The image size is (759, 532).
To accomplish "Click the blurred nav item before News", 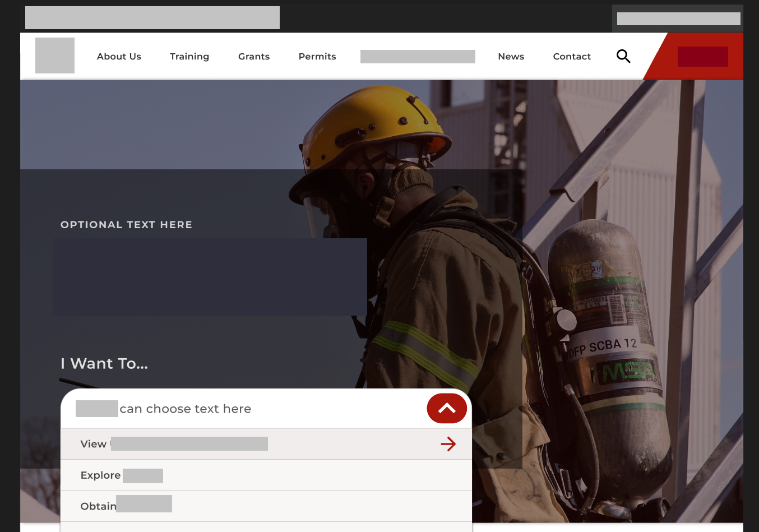I will point(418,57).
